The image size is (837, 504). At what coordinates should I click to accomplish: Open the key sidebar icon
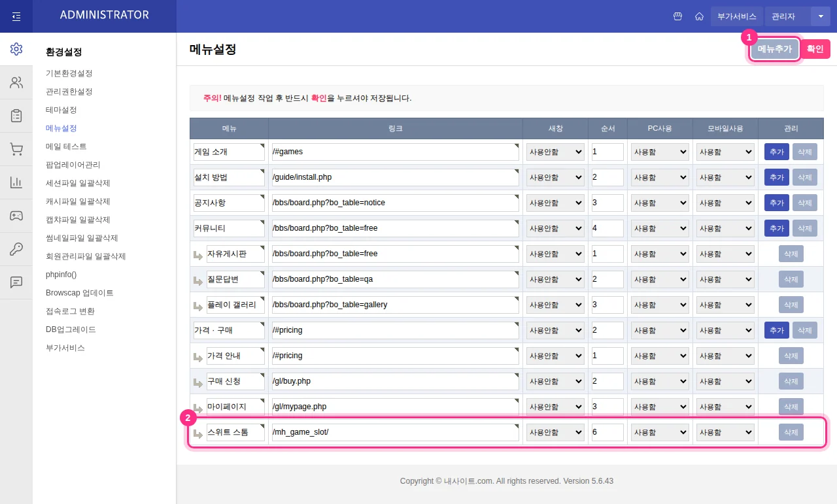[16, 249]
